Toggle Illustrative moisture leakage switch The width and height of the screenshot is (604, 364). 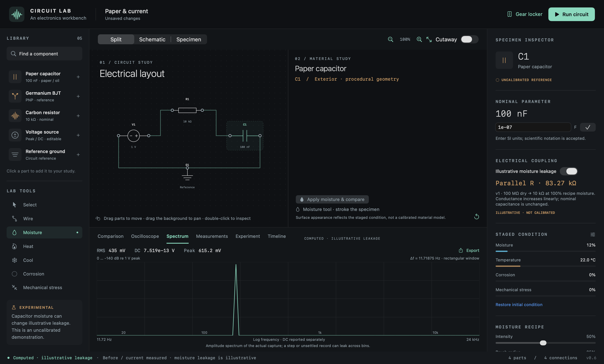[569, 171]
